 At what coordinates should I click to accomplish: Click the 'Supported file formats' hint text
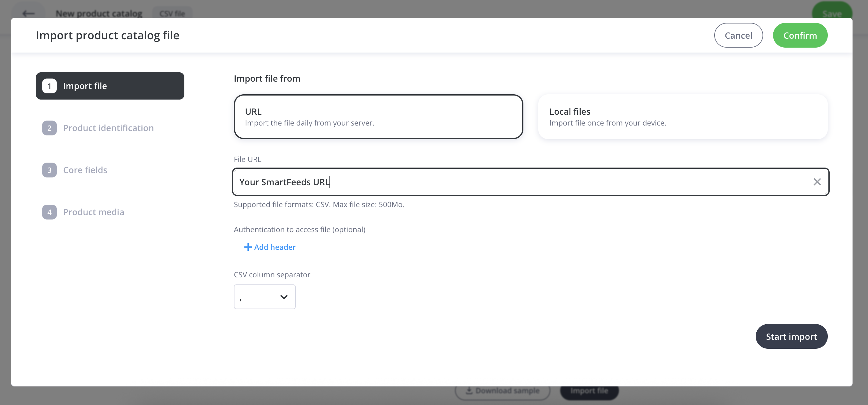(x=319, y=204)
